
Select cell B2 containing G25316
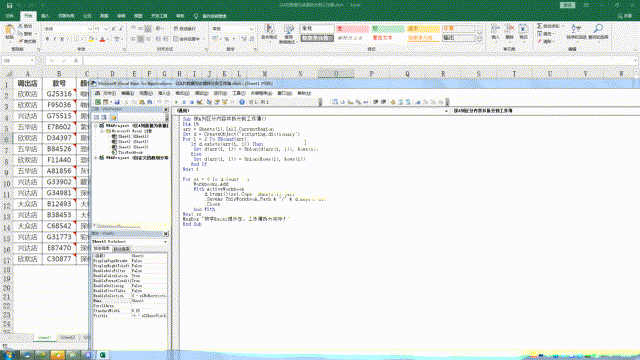coord(59,94)
